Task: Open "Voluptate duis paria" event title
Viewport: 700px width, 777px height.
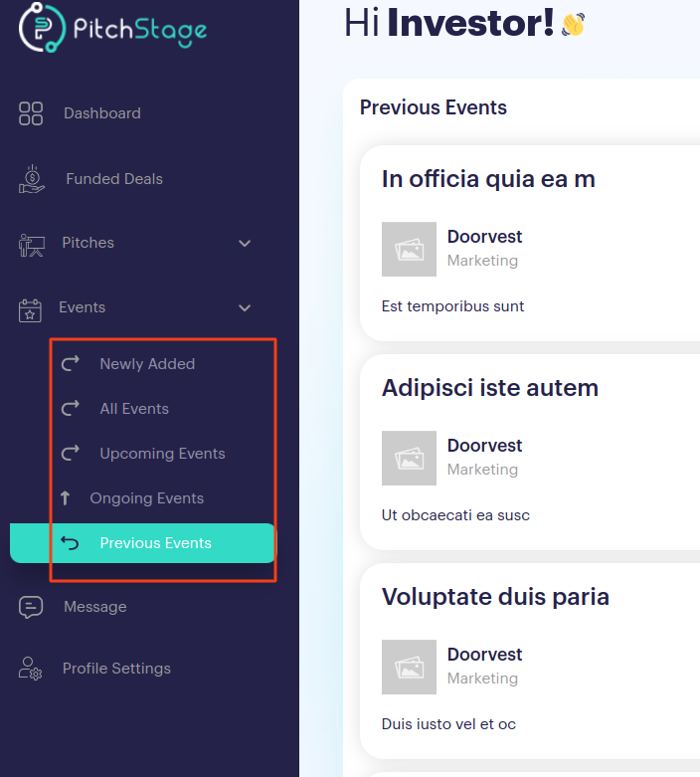Action: tap(495, 597)
